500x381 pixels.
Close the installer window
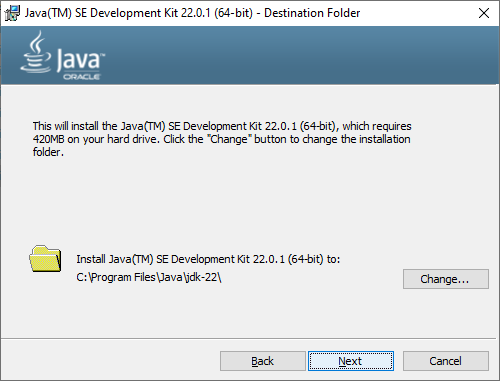(484, 13)
